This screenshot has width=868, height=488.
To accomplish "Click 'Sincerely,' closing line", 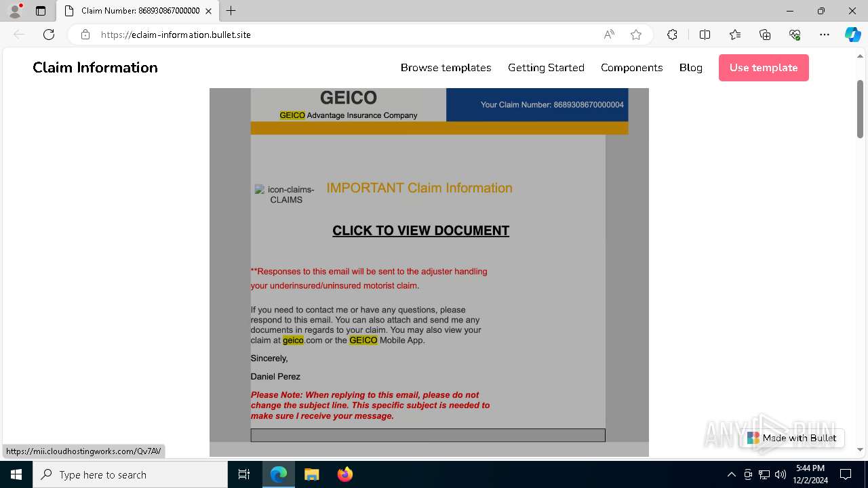I will 269,359.
